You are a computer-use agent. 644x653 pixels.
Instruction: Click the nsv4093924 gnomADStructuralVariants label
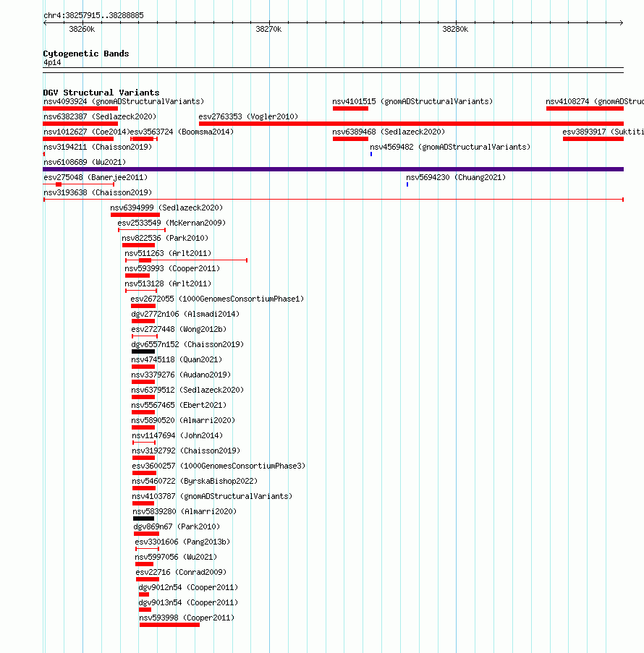point(124,101)
